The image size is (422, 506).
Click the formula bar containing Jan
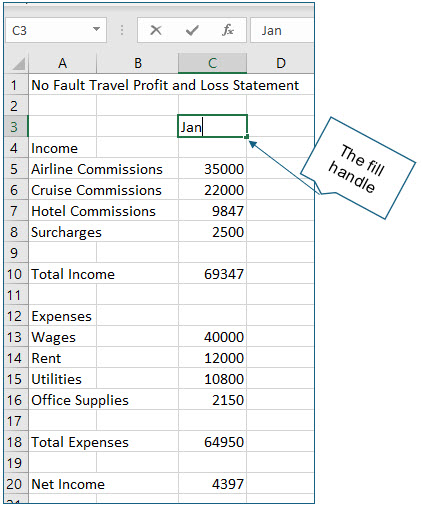coord(282,30)
